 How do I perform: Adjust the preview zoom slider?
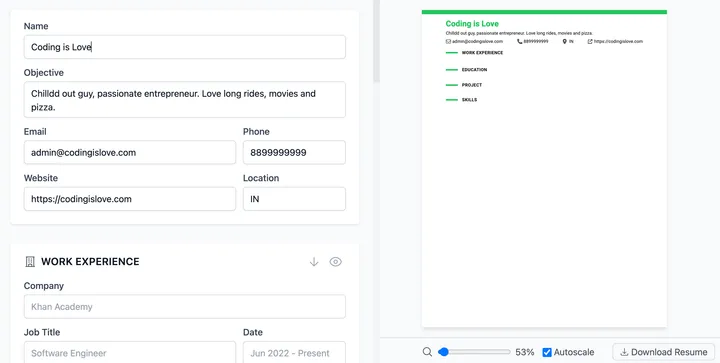pos(474,352)
